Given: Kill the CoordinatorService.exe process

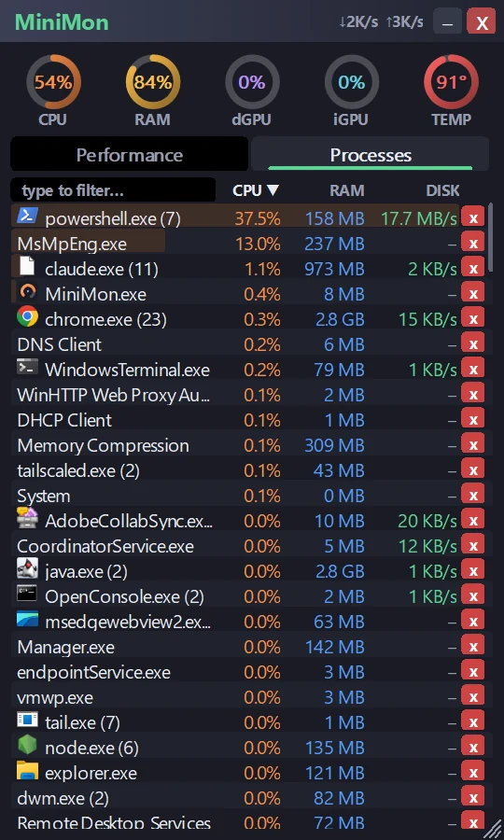Looking at the screenshot, I should (x=473, y=546).
